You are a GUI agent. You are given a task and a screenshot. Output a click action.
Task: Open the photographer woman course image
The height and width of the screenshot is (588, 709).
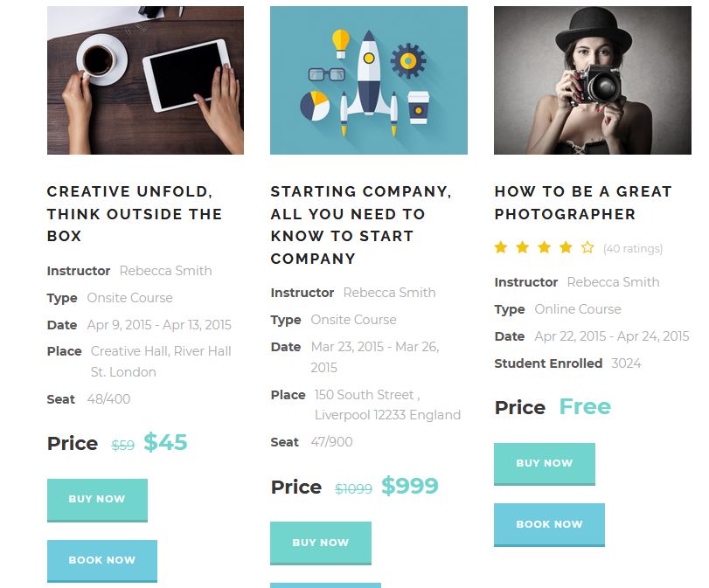(593, 80)
